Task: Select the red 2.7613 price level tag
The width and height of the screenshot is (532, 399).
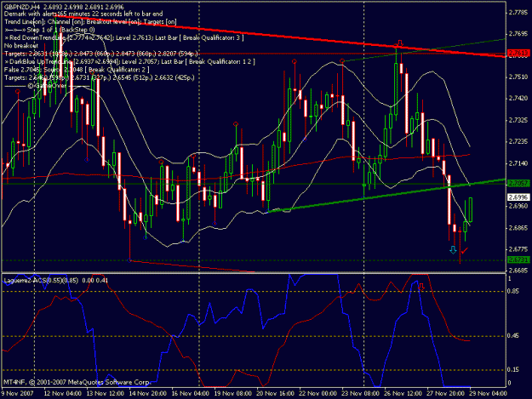Action: point(518,53)
